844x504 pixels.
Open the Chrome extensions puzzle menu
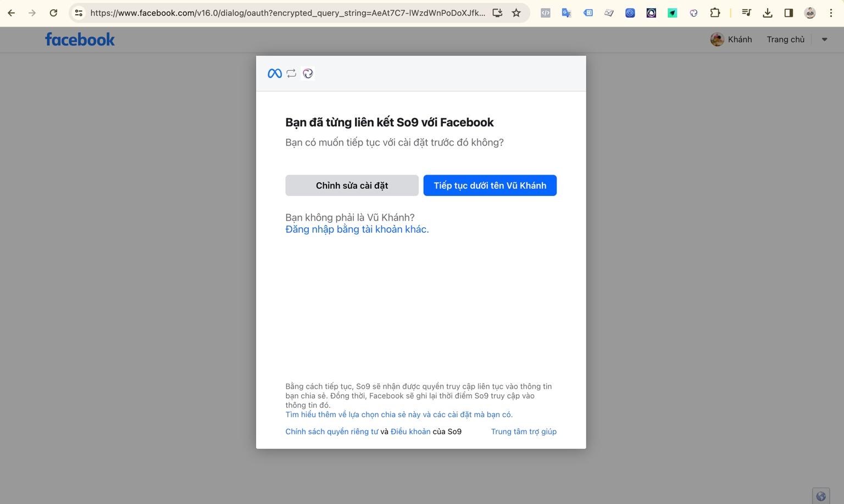tap(715, 13)
